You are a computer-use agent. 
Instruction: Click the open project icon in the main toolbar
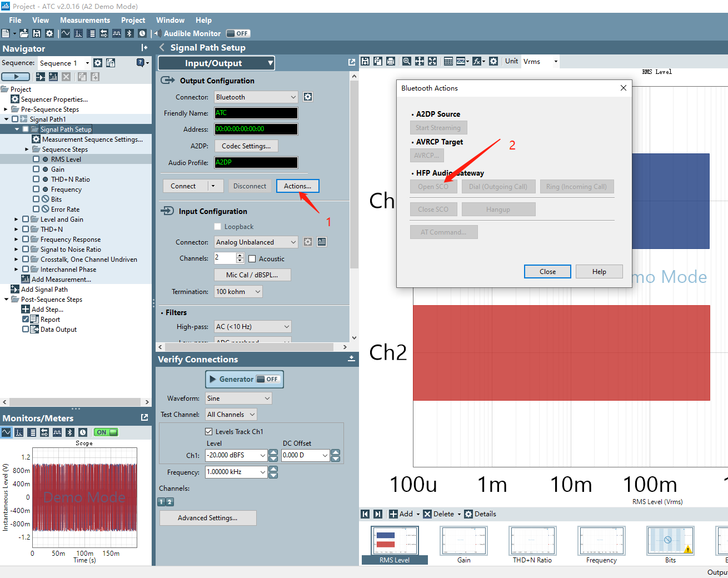click(24, 33)
